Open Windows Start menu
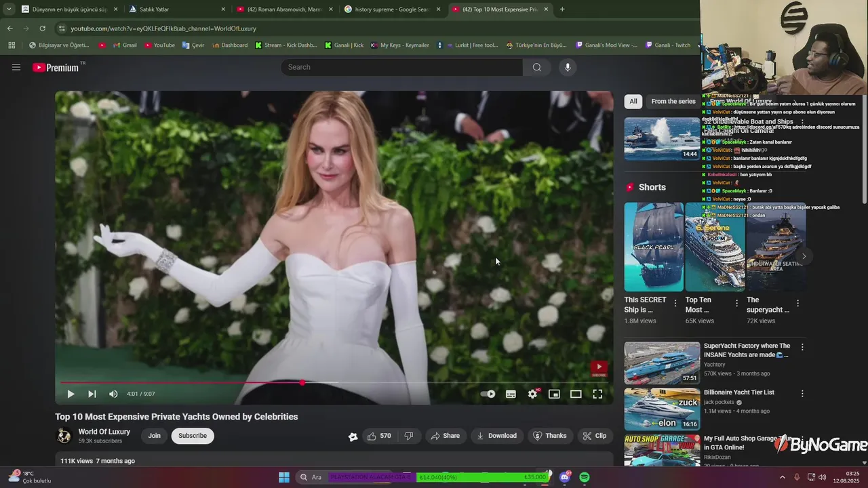Screen dimensions: 868x488 pyautogui.click(x=284, y=477)
